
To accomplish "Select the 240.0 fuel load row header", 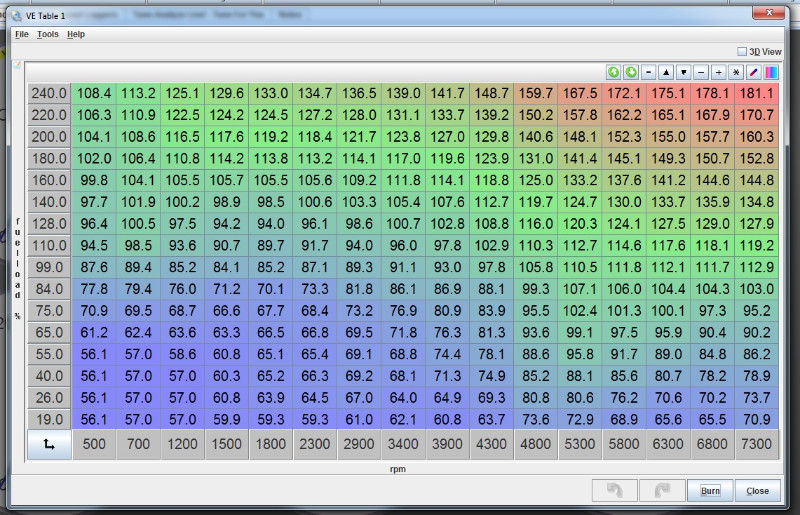I will [49, 93].
